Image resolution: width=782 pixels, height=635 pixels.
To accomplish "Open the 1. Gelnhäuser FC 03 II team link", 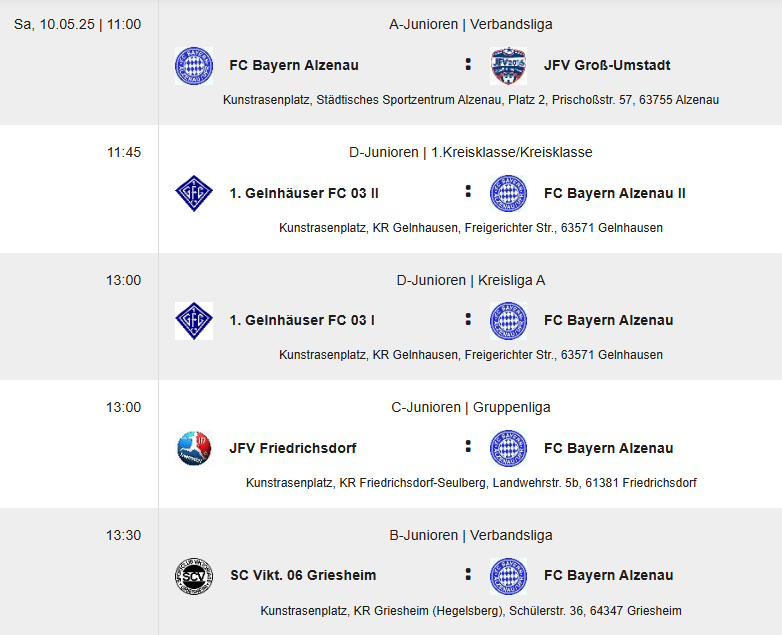I will coord(304,193).
